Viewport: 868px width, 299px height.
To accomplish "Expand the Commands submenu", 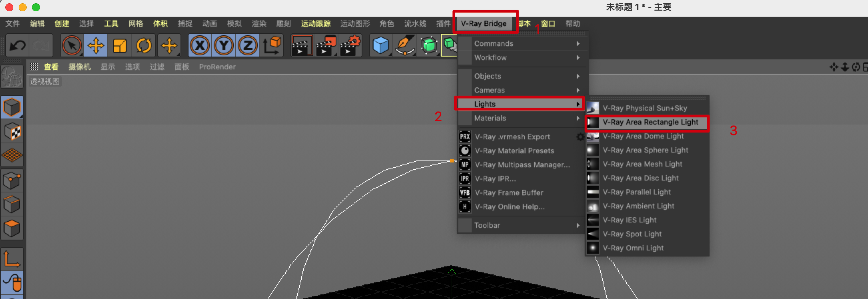I will [x=521, y=43].
